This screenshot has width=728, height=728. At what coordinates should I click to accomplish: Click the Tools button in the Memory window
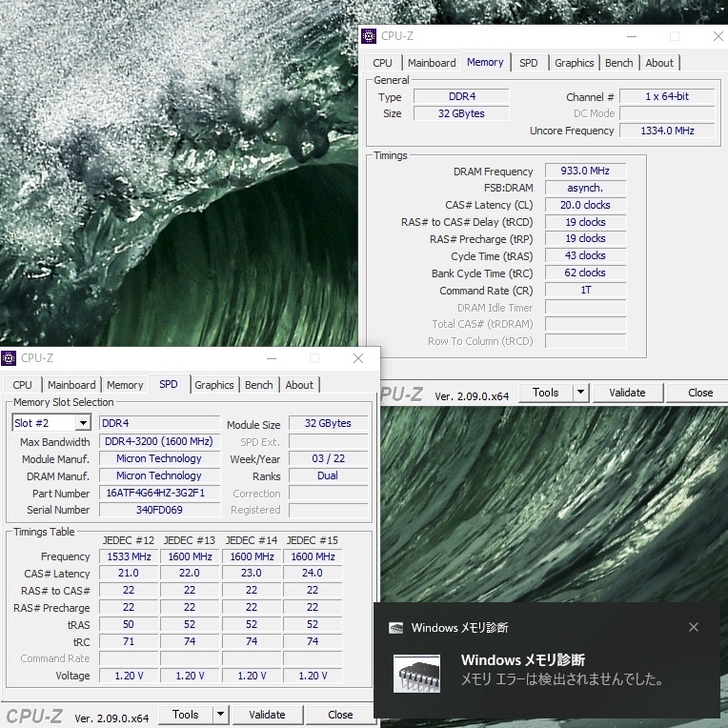[545, 393]
